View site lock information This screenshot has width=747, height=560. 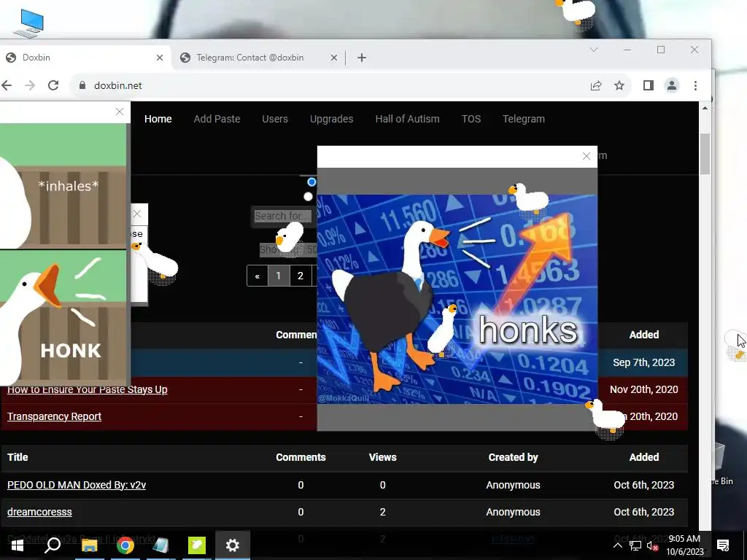click(82, 85)
